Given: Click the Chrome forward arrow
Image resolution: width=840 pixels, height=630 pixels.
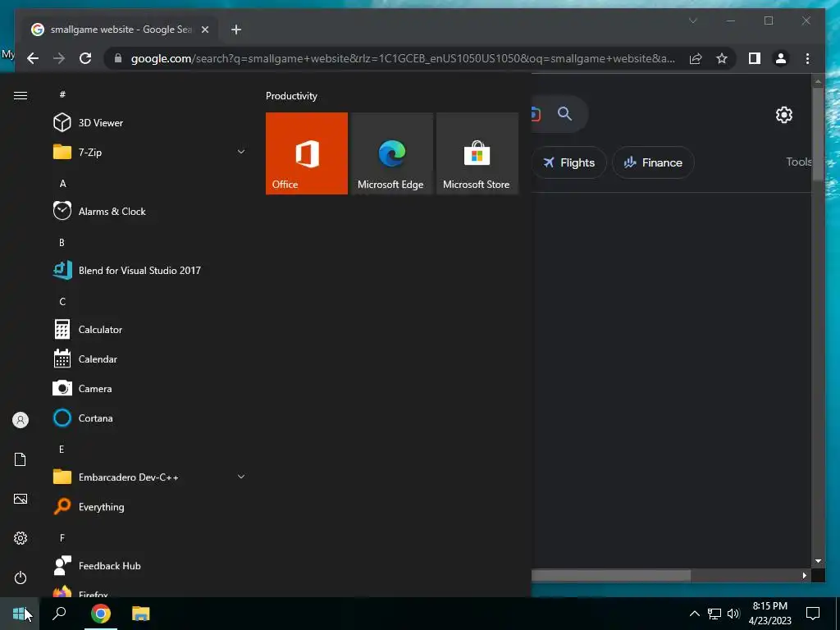Looking at the screenshot, I should (59, 58).
